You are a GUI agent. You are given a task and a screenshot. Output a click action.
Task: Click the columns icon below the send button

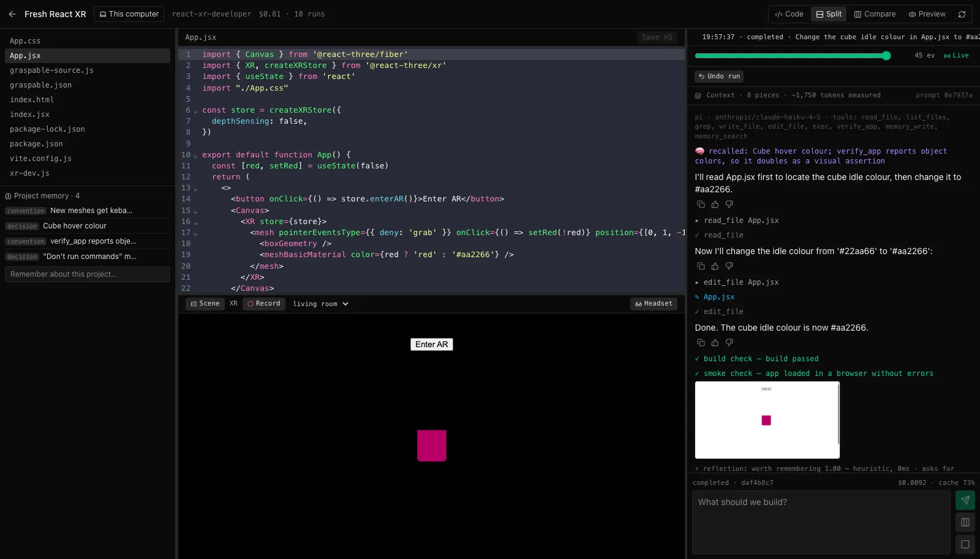click(x=965, y=522)
